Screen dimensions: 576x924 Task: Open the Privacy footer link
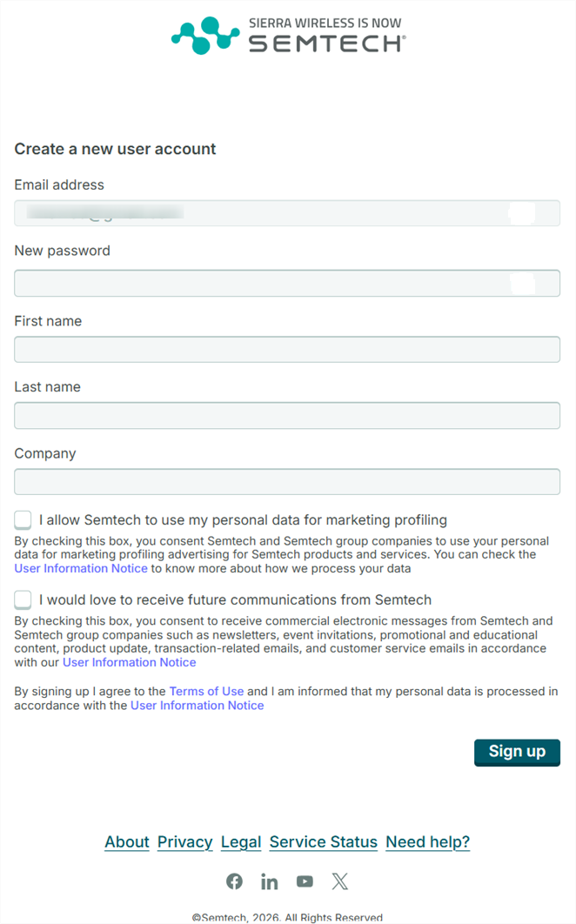(184, 842)
